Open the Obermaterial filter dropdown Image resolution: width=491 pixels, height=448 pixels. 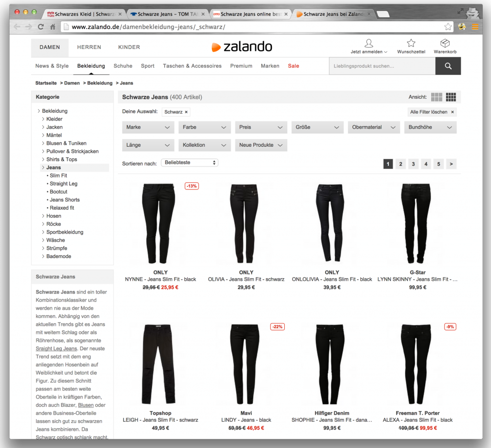tap(374, 128)
